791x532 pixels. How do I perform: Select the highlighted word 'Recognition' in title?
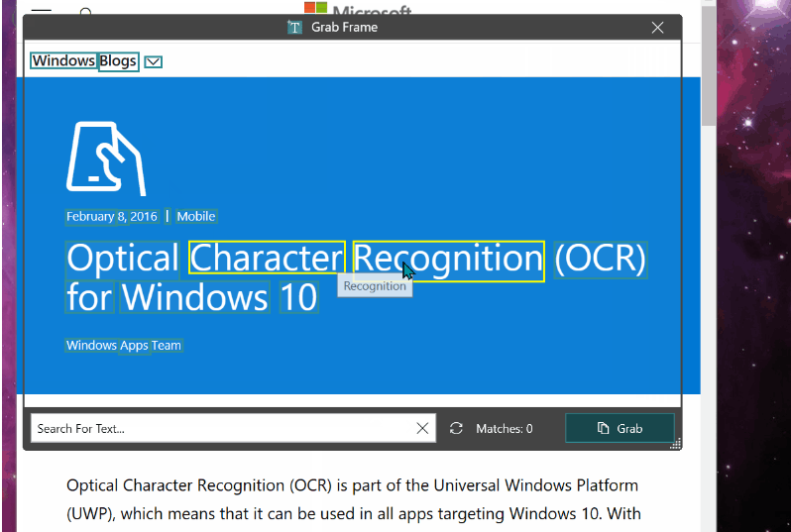coord(448,261)
